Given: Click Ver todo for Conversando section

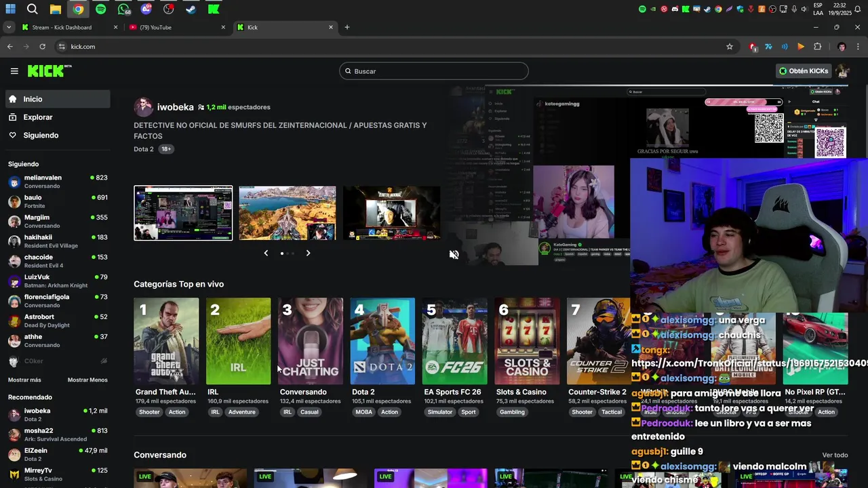Looking at the screenshot, I should pyautogui.click(x=835, y=455).
